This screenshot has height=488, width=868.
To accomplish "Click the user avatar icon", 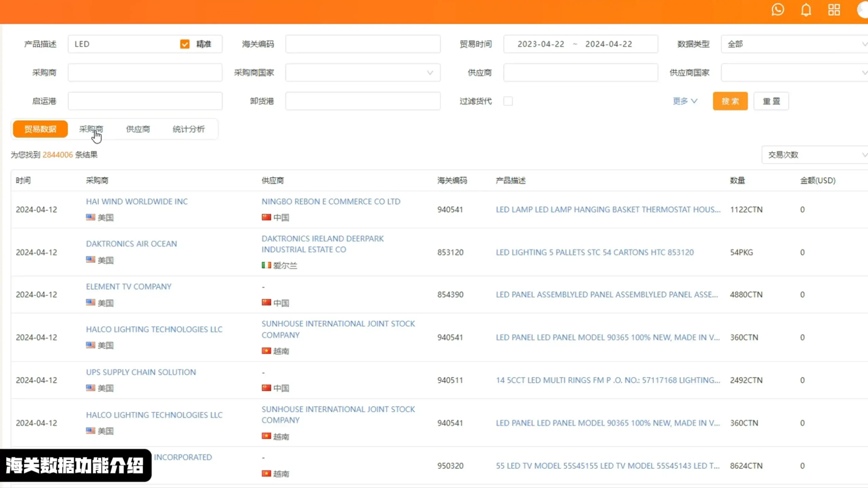I will pyautogui.click(x=863, y=10).
